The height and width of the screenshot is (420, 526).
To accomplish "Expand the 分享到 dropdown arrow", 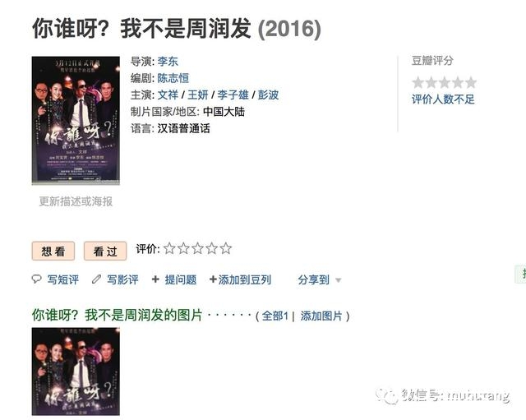I will coord(338,280).
